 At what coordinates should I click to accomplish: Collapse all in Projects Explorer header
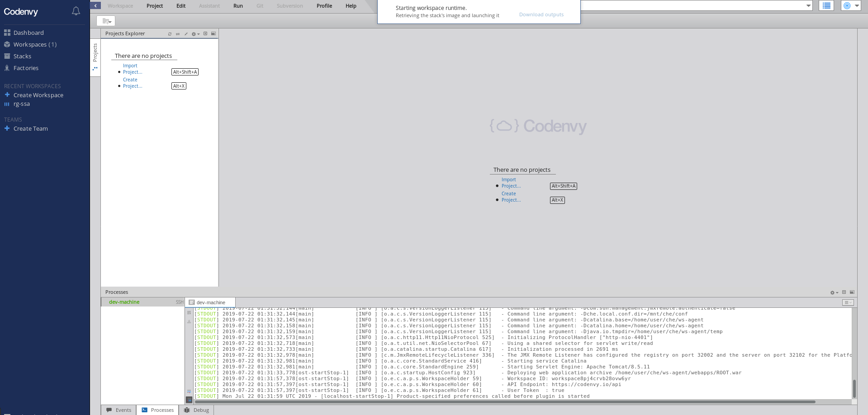[x=186, y=34]
